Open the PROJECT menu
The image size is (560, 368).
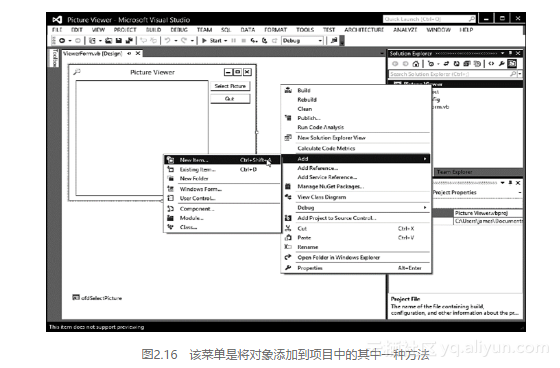[125, 30]
